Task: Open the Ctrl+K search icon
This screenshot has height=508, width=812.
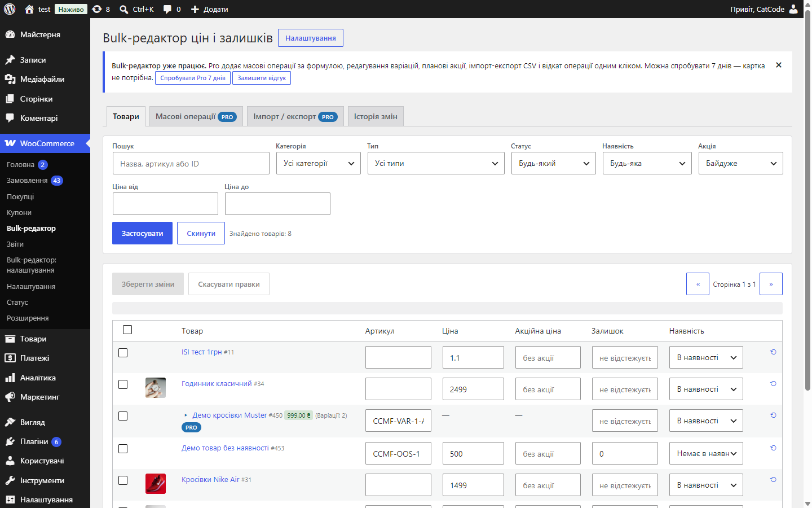Action: coord(124,9)
